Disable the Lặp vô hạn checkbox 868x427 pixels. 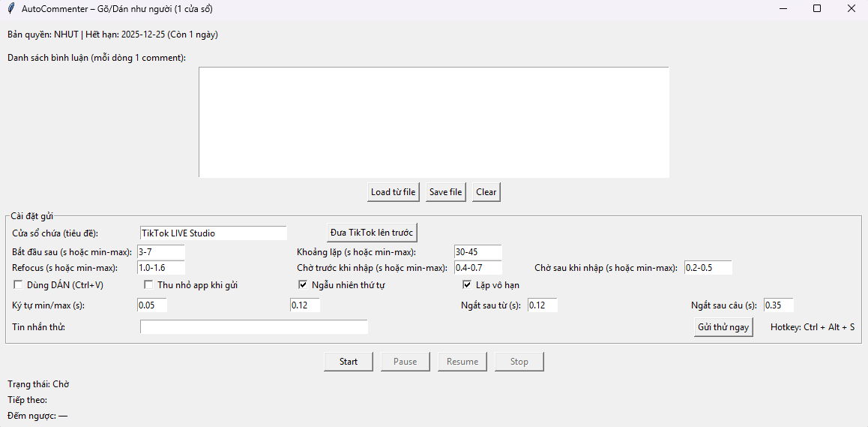click(467, 285)
